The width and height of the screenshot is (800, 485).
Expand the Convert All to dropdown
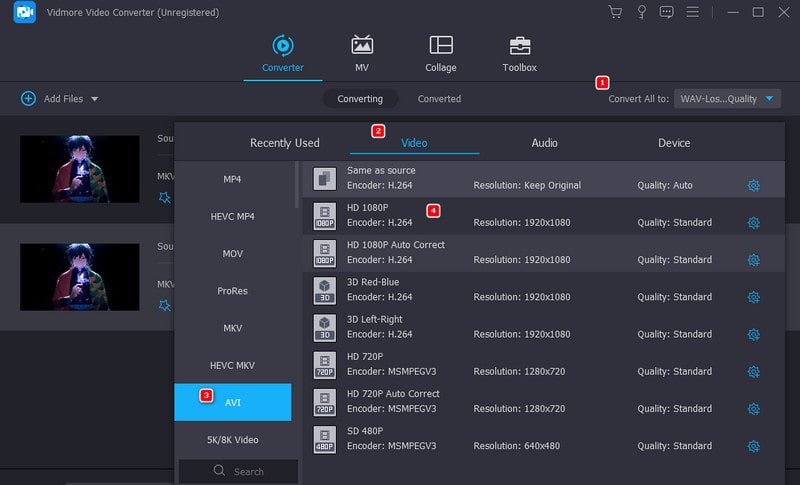click(x=768, y=99)
